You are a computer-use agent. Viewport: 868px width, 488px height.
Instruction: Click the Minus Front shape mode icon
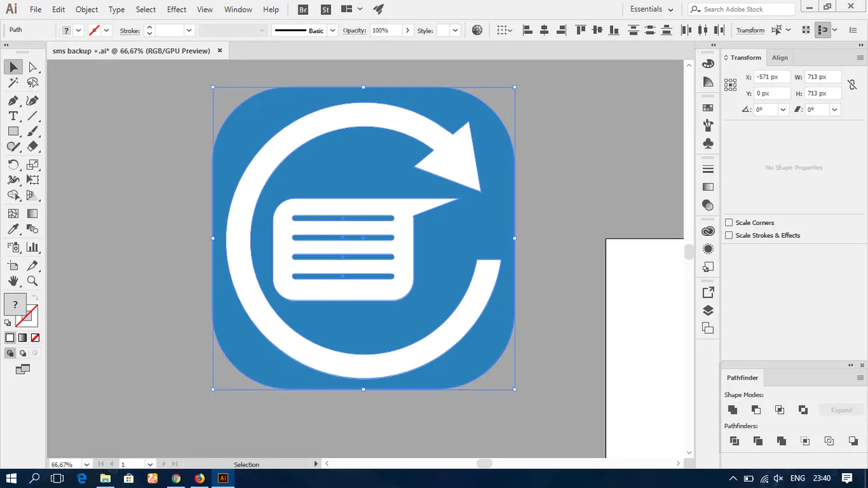[x=756, y=410]
